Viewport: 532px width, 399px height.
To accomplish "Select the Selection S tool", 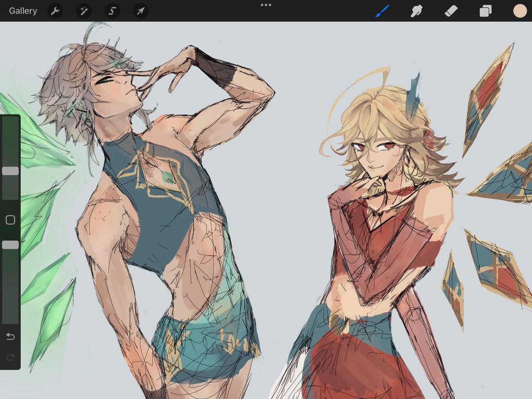I will coord(112,11).
